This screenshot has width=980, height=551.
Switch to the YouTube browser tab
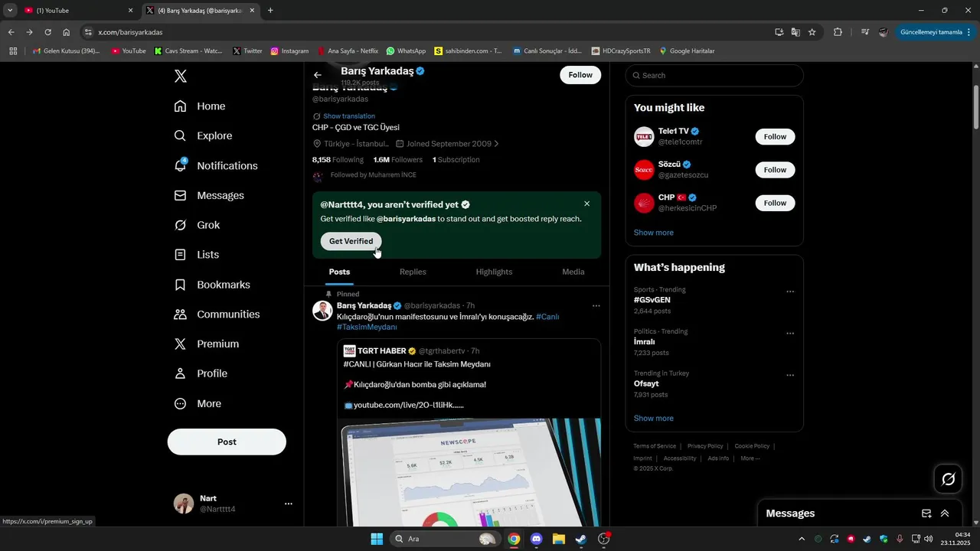click(78, 11)
